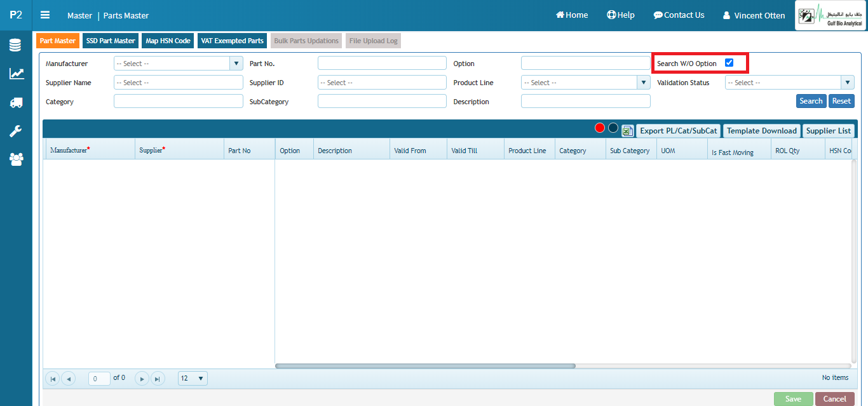Focus the Category input field

coord(179,101)
